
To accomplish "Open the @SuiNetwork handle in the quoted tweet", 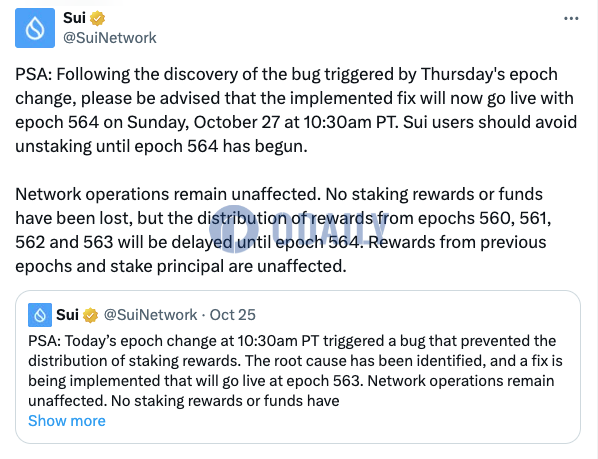I will 150,315.
